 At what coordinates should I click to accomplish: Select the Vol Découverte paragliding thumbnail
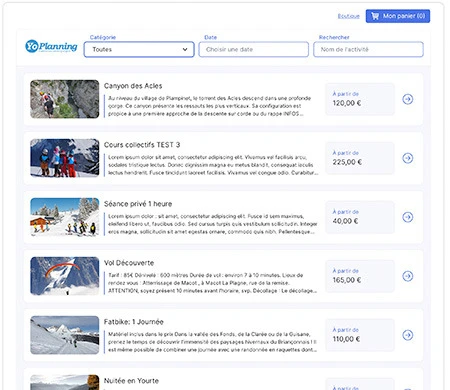click(65, 276)
